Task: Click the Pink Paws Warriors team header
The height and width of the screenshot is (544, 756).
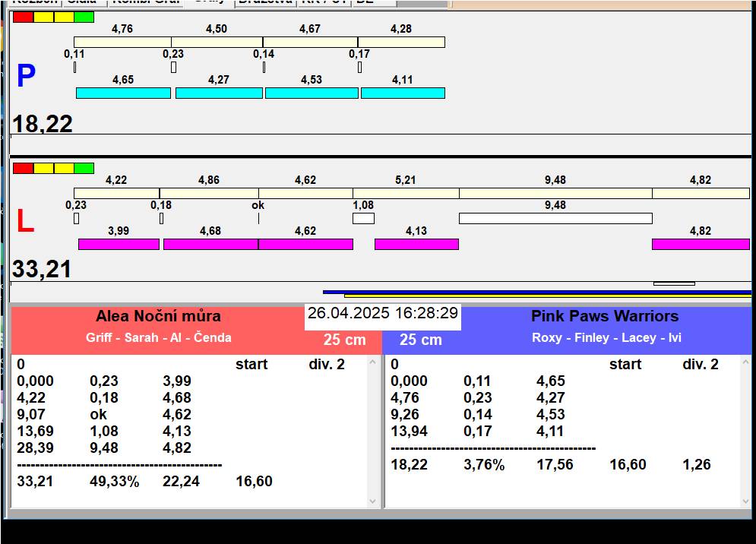Action: pos(605,317)
